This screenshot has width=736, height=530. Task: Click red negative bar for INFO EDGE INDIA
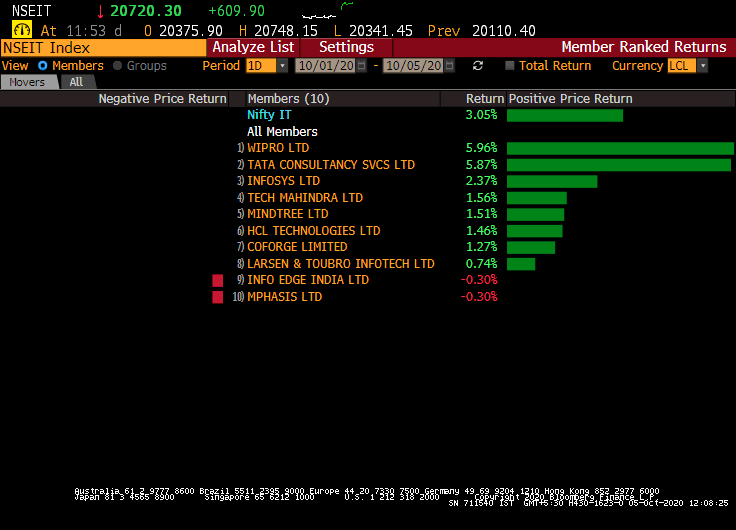[x=217, y=280]
